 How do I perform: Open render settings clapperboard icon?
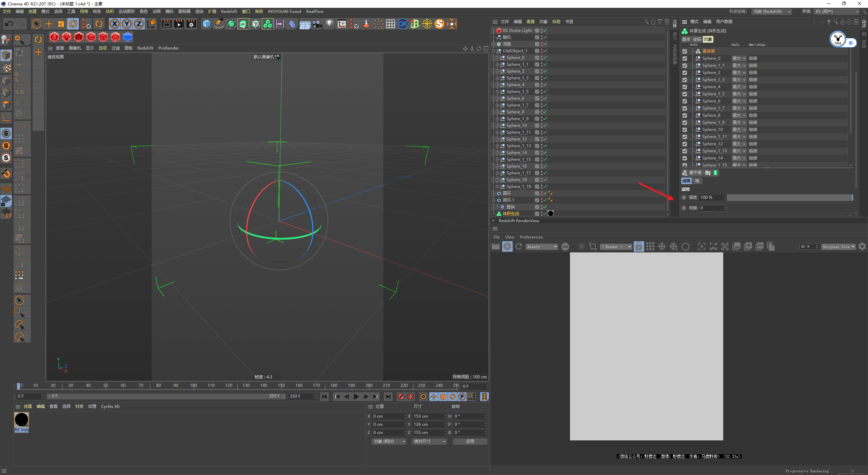coord(191,24)
